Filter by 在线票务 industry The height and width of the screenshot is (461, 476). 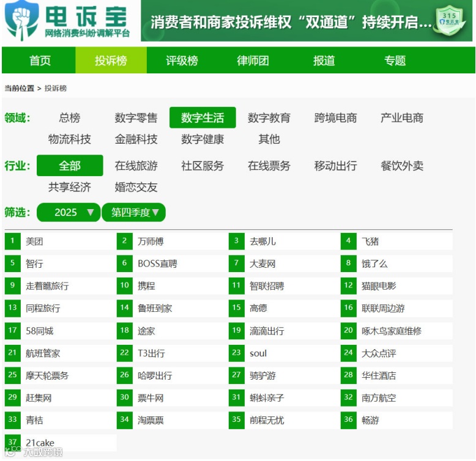pyautogui.click(x=269, y=166)
